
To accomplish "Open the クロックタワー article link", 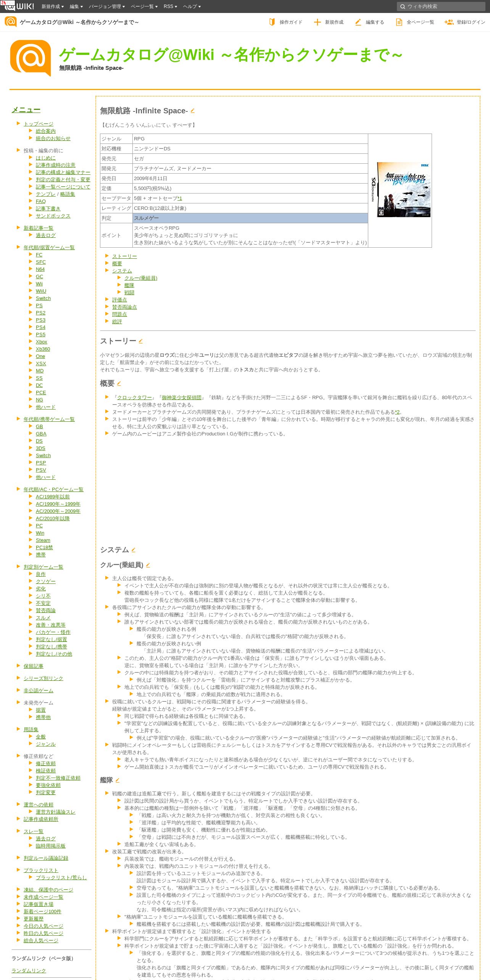I will coord(134,397).
